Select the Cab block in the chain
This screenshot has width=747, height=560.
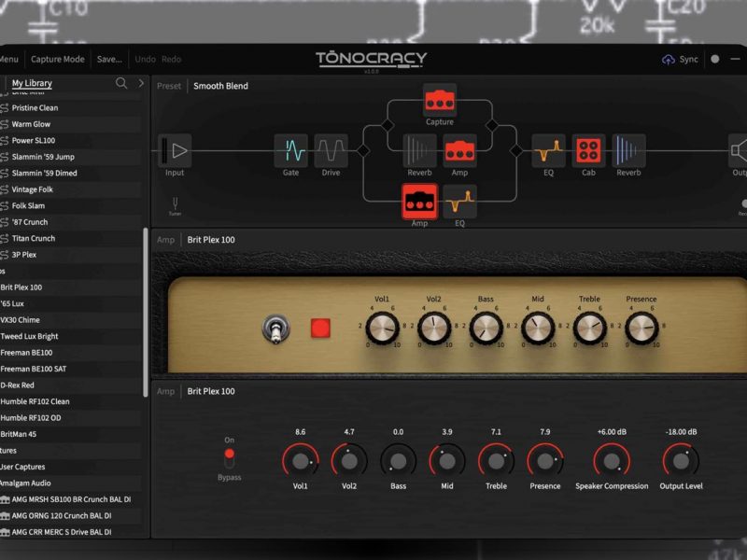point(588,150)
